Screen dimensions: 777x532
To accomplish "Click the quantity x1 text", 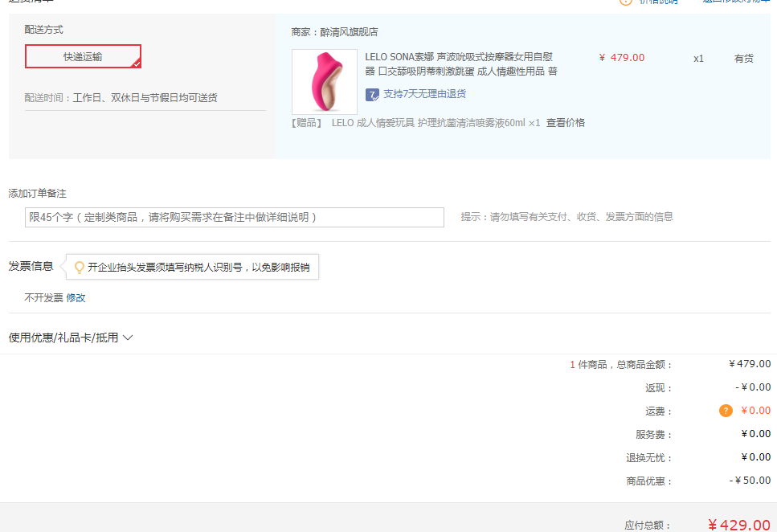I will tap(698, 59).
